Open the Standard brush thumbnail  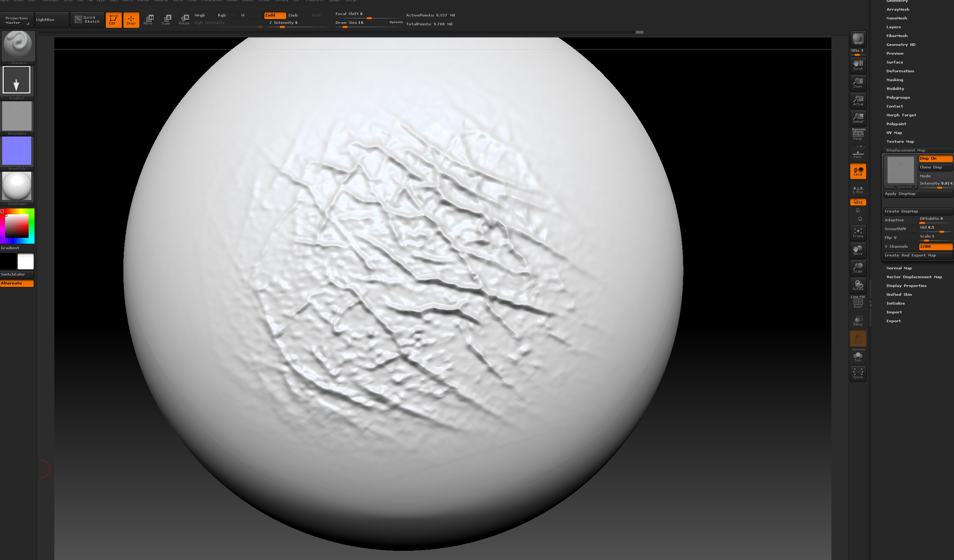(17, 46)
